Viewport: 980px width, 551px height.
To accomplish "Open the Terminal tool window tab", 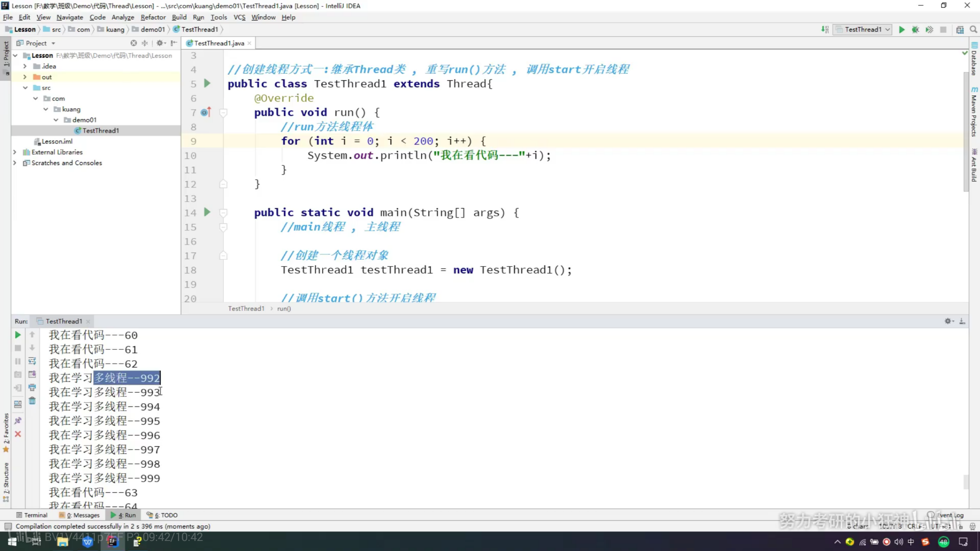I will point(32,515).
